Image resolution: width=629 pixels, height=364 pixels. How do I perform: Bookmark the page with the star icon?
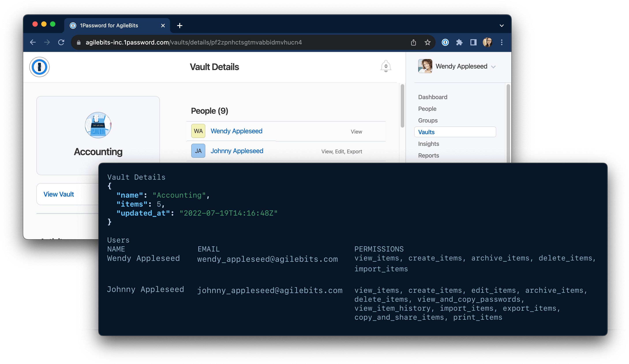tap(428, 42)
